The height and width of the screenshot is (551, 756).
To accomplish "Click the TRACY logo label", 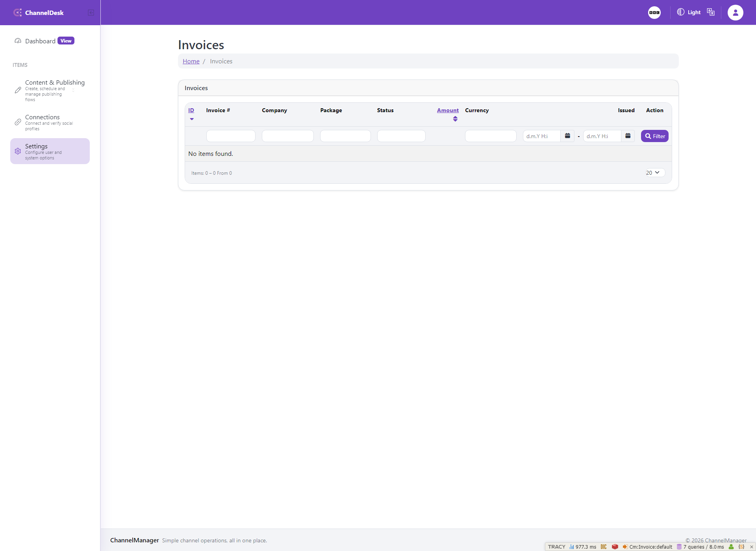I will 556,547.
